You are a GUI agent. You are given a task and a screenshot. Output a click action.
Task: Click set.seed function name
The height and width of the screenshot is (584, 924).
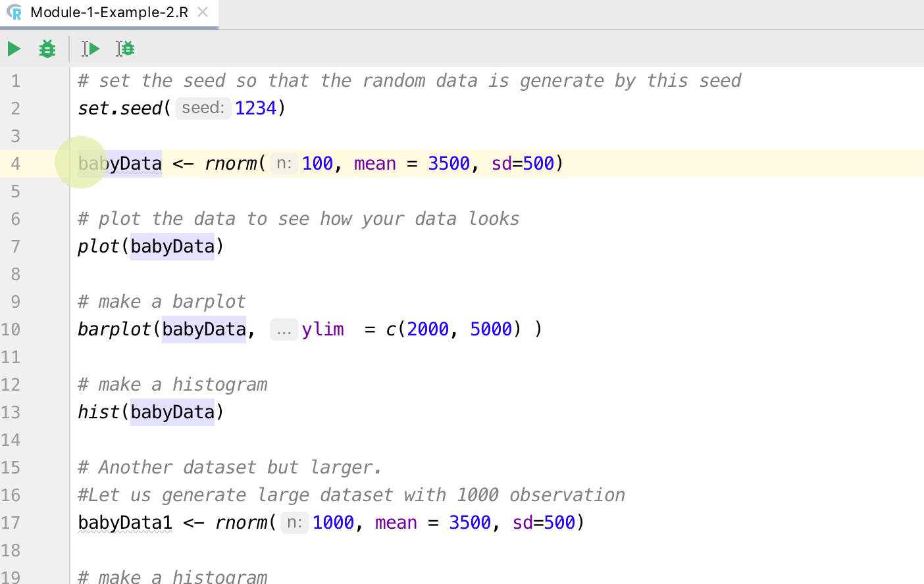click(x=120, y=108)
